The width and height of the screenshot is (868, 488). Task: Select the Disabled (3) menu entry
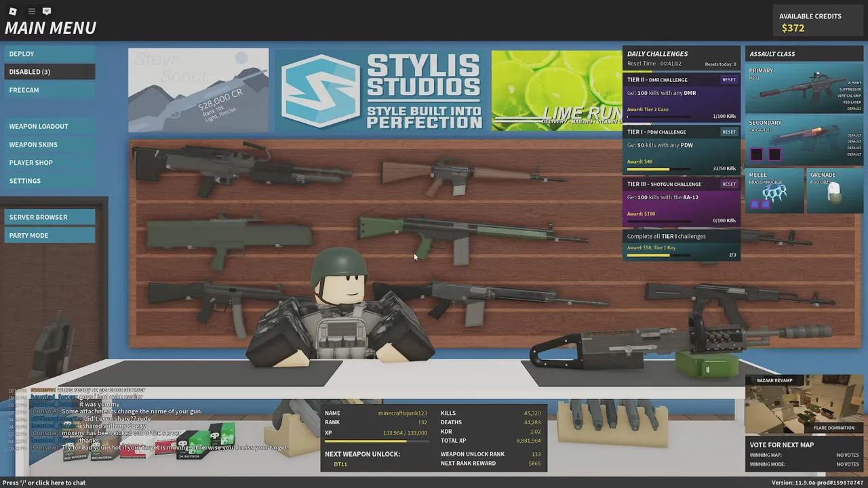(50, 72)
